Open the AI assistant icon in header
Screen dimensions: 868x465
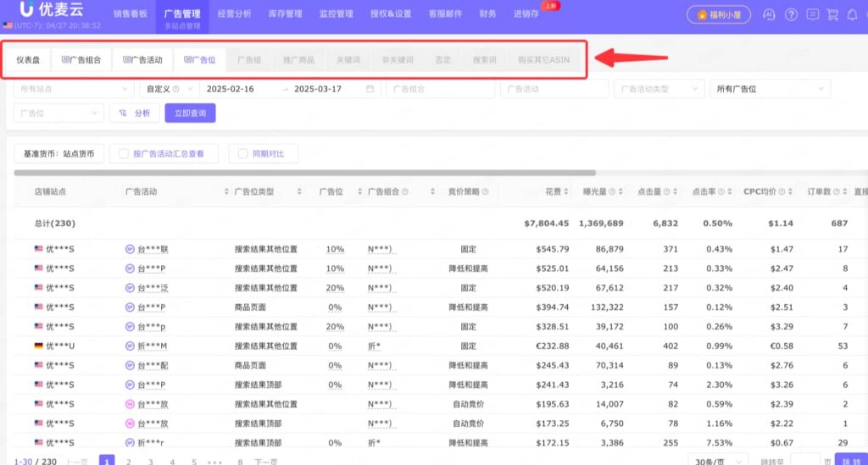pyautogui.click(x=769, y=15)
